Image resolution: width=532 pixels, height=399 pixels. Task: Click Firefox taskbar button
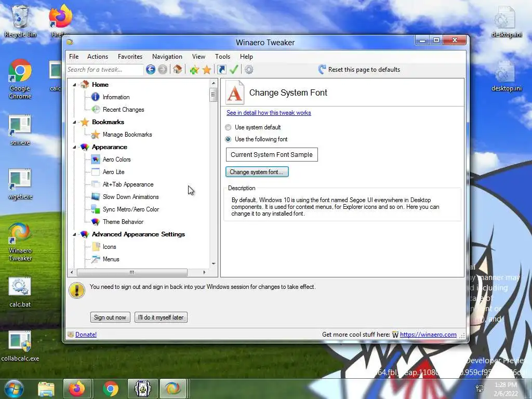coord(77,389)
